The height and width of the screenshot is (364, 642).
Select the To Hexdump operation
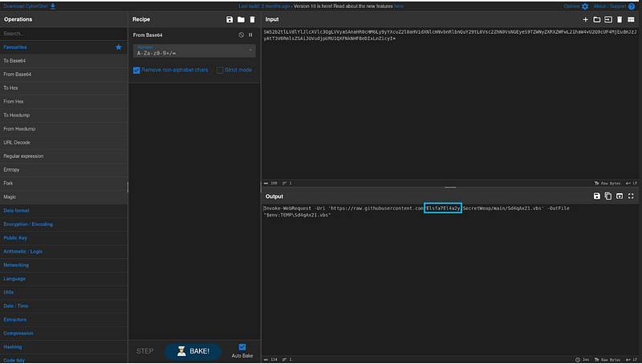[x=64, y=115]
